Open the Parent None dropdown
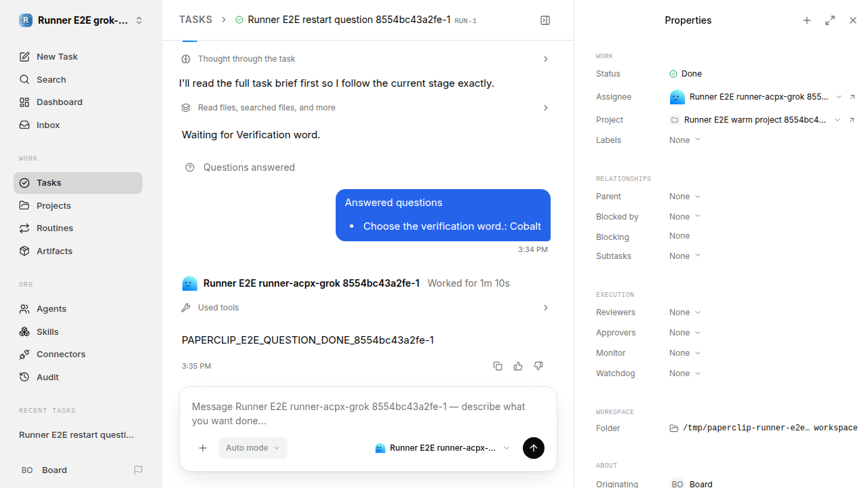 pyautogui.click(x=685, y=197)
